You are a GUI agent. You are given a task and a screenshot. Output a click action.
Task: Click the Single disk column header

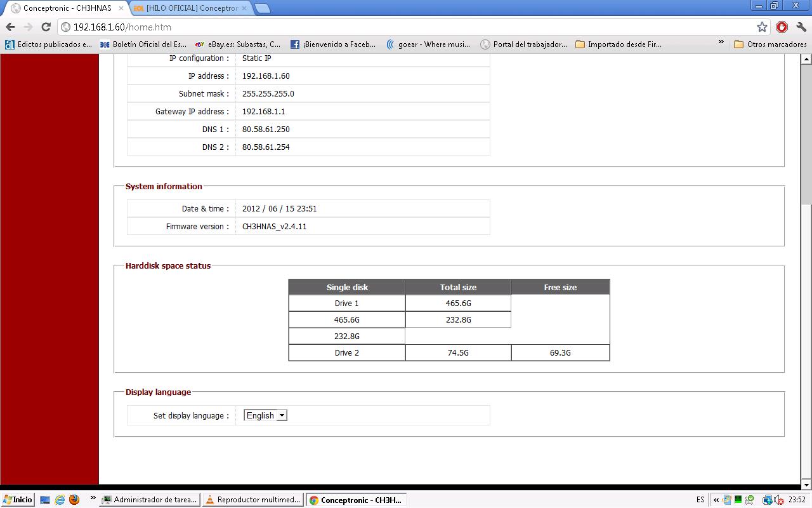pyautogui.click(x=347, y=287)
